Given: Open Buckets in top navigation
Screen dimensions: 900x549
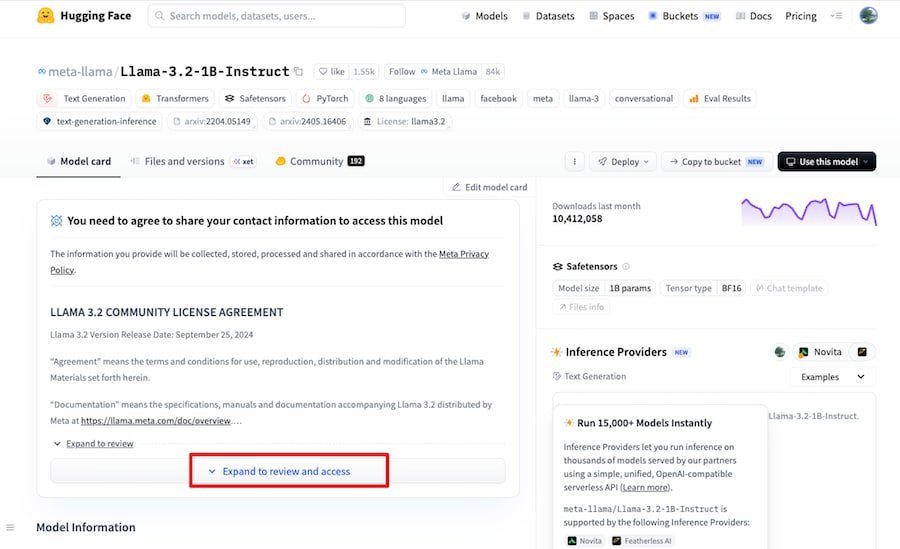Looking at the screenshot, I should [684, 16].
